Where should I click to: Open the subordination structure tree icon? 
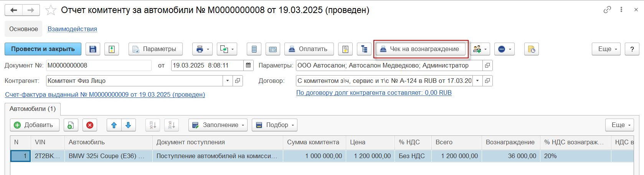pyautogui.click(x=364, y=49)
